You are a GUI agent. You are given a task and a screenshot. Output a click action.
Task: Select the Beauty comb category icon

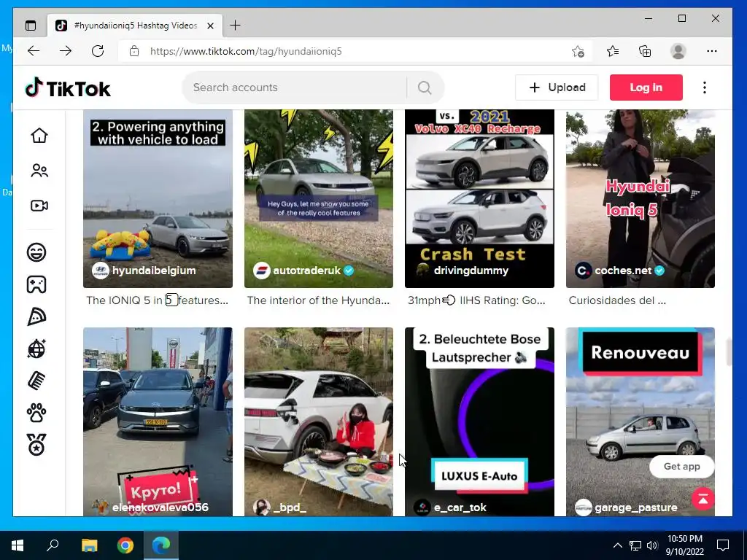tap(36, 381)
